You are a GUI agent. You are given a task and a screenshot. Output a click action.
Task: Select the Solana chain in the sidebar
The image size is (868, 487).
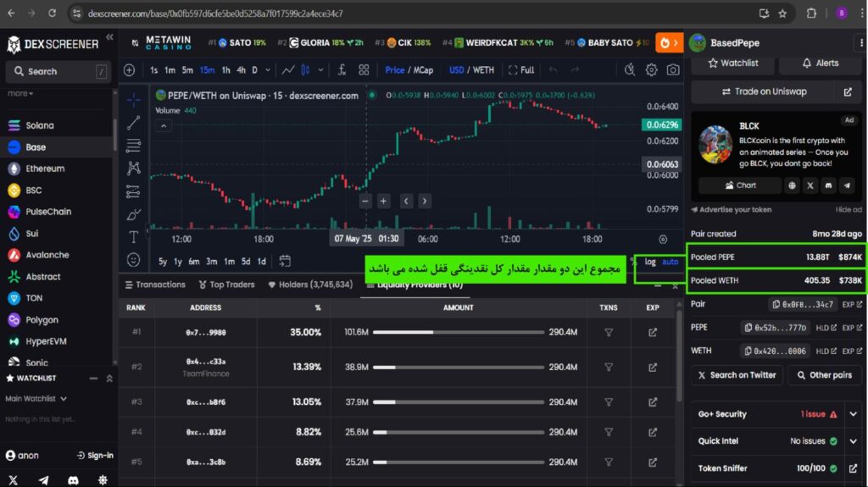(x=55, y=125)
